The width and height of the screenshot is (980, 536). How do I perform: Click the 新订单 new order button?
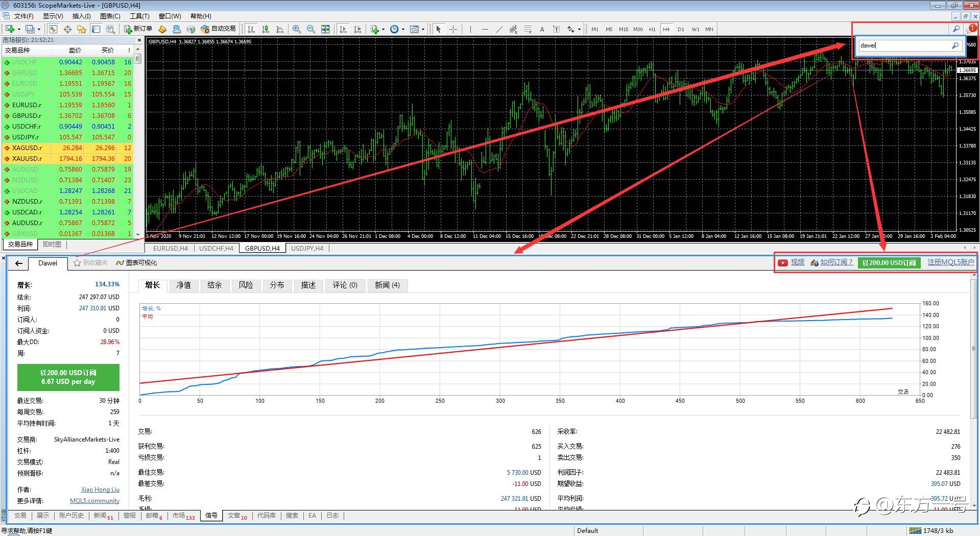tap(138, 29)
